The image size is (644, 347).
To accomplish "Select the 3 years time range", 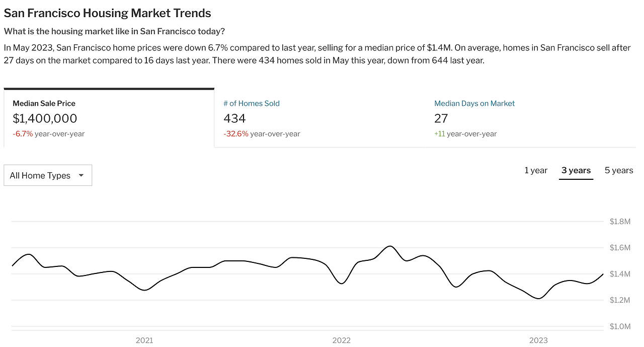I will (576, 170).
